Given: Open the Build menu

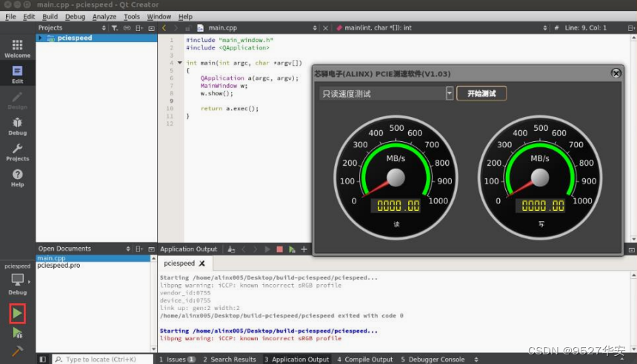Looking at the screenshot, I should click(x=50, y=16).
